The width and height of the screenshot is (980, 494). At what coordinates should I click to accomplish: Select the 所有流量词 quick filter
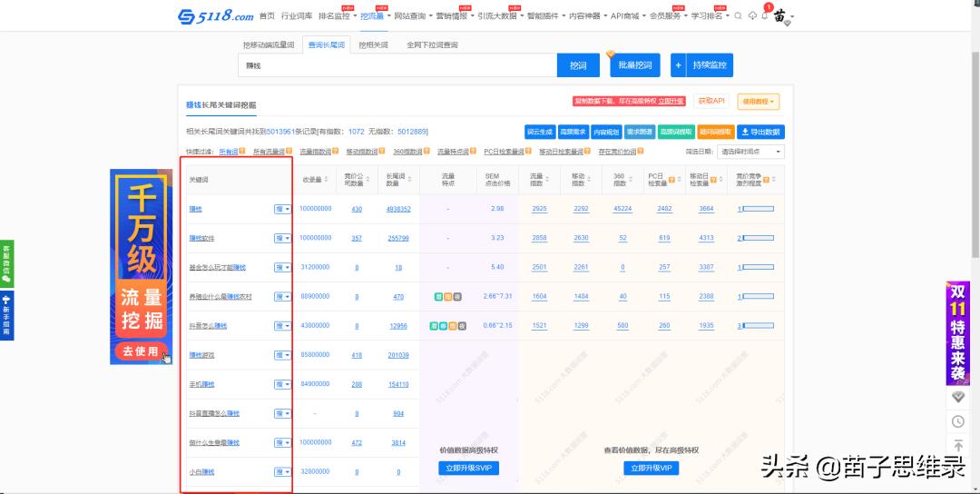coord(269,152)
